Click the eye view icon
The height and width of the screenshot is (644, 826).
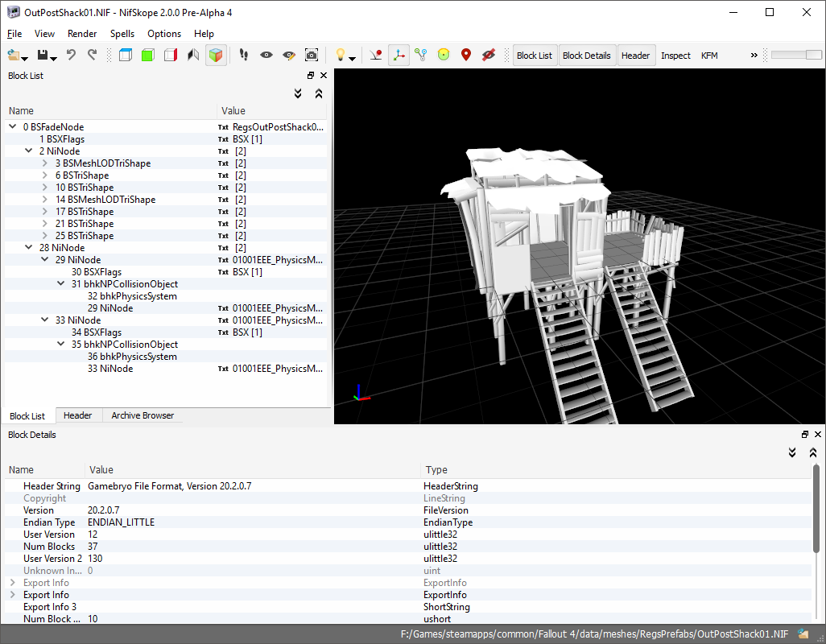point(266,55)
